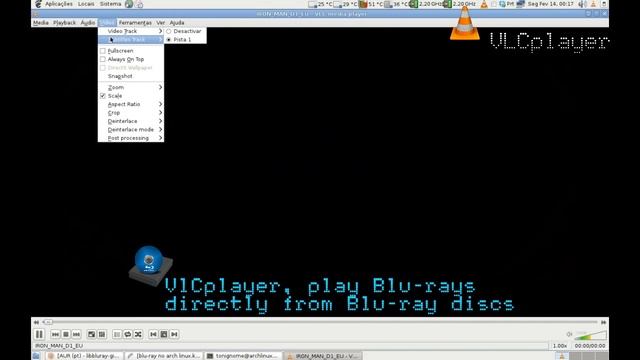This screenshot has width=640, height=360.
Task: Expand the Post processing arrow
Action: tap(160, 138)
